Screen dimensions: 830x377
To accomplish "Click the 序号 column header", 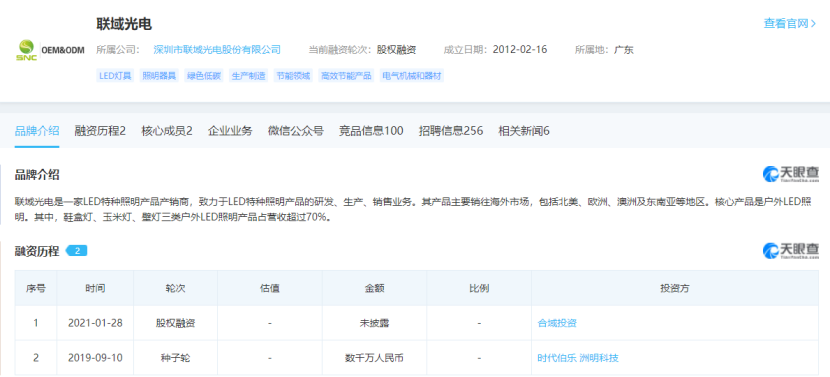I will (x=35, y=289).
